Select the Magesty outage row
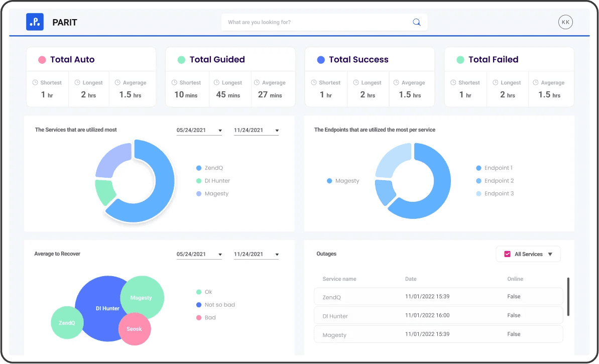This screenshot has height=364, width=599. click(x=438, y=334)
